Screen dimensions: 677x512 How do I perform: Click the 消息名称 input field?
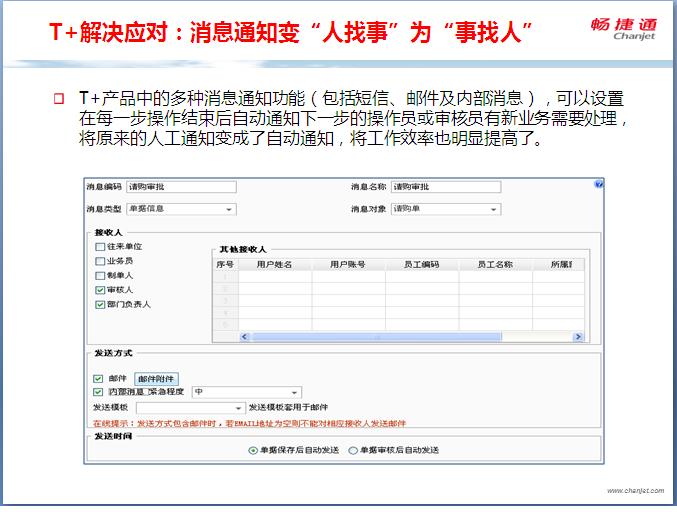[x=446, y=187]
